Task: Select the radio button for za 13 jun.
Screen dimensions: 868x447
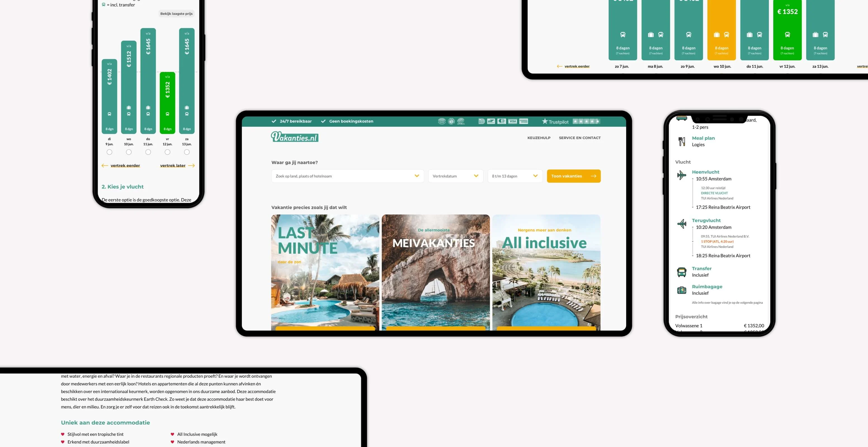Action: (x=187, y=152)
